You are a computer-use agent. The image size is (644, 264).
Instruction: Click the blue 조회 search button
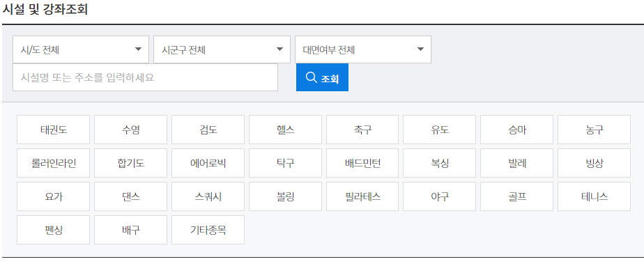(322, 77)
